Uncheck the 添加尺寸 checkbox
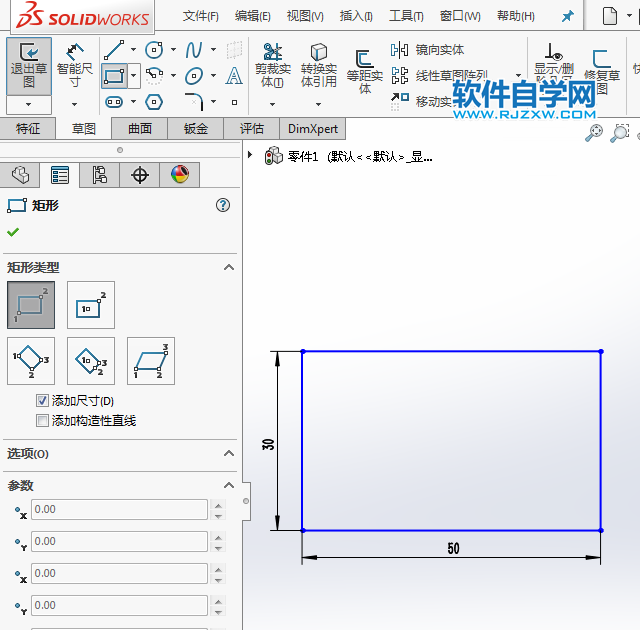640x630 pixels. [x=42, y=401]
